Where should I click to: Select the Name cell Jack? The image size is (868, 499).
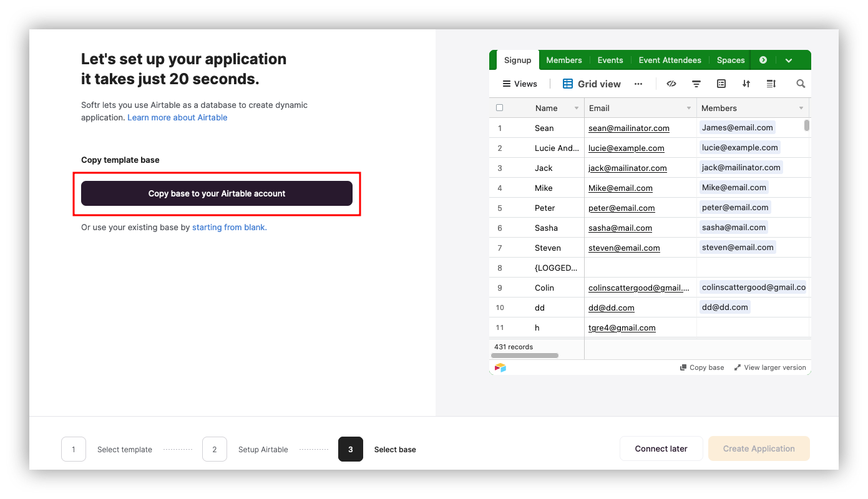(544, 168)
